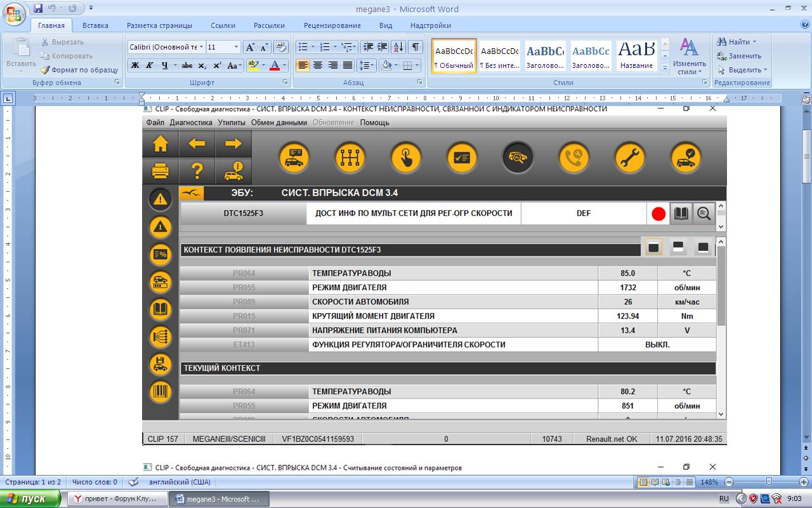Clear formatting with eraser icon

281,47
